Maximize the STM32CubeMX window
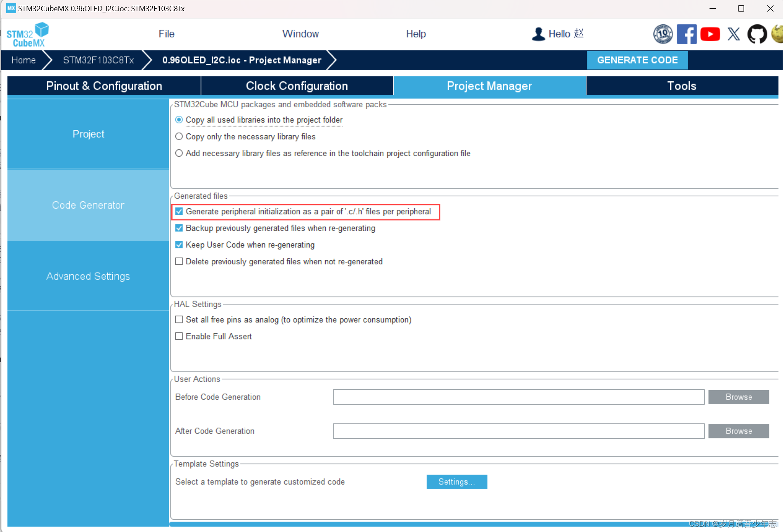Screen dimensions: 783x532 [x=741, y=8]
